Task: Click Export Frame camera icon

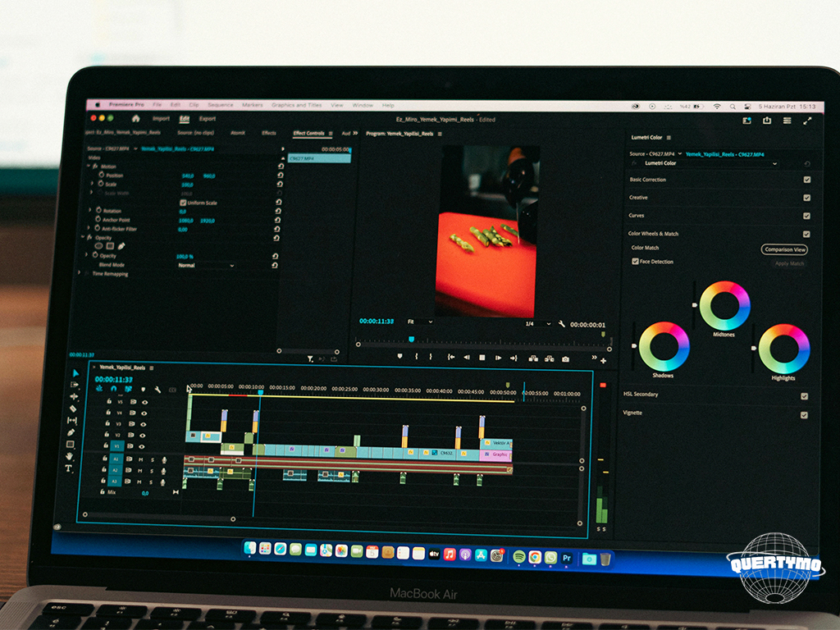Action: point(566,359)
